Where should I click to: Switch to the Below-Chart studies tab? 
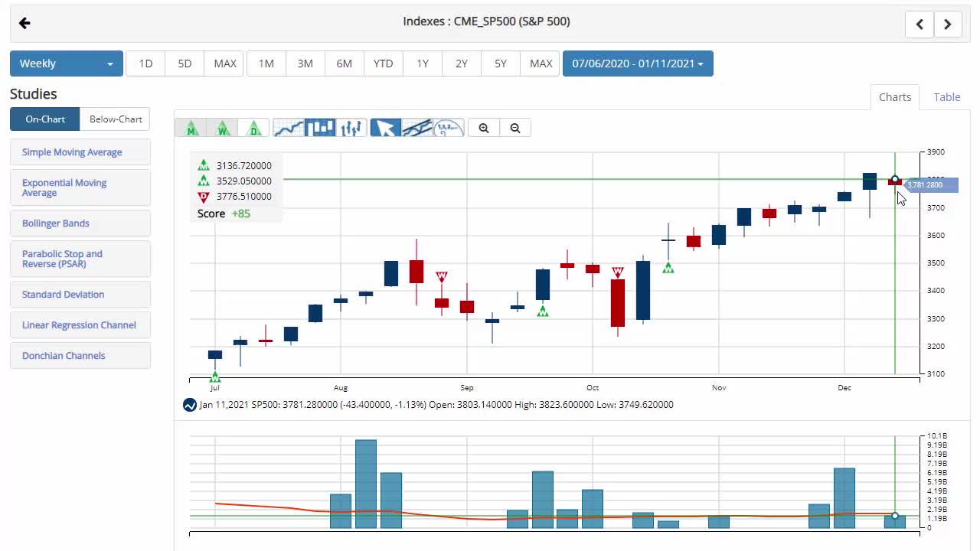point(116,119)
